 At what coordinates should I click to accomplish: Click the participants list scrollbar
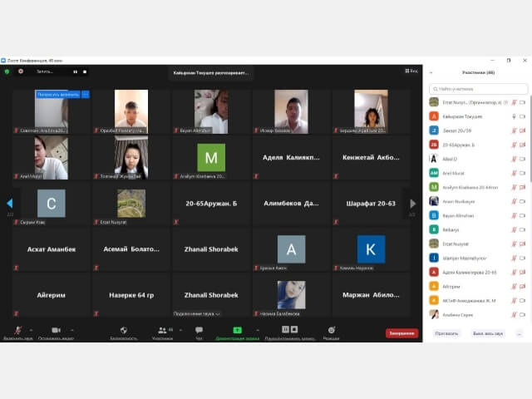[530, 139]
